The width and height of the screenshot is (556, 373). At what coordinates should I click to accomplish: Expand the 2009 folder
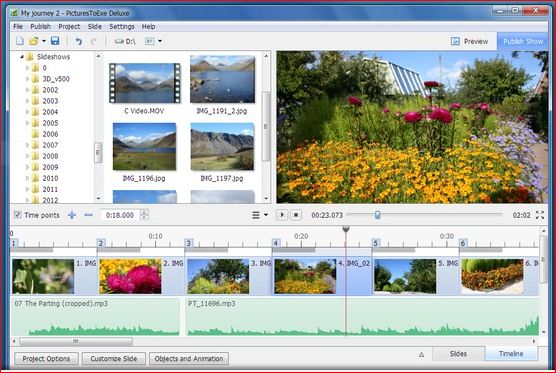[x=28, y=167]
